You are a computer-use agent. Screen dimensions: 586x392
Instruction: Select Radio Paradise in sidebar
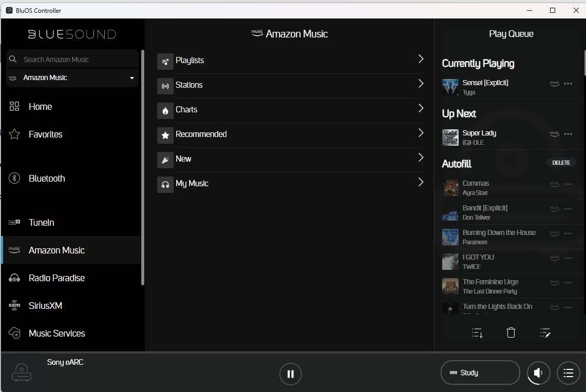click(56, 278)
